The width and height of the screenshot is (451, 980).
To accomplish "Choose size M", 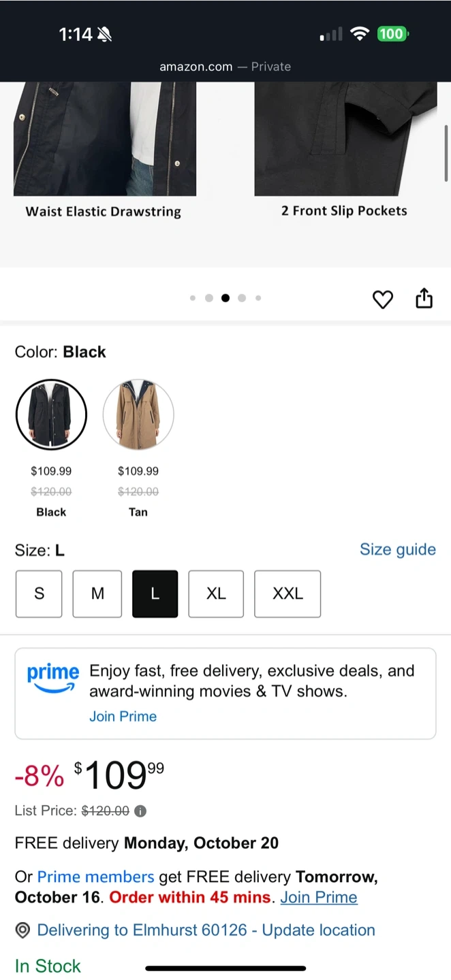I will click(97, 593).
